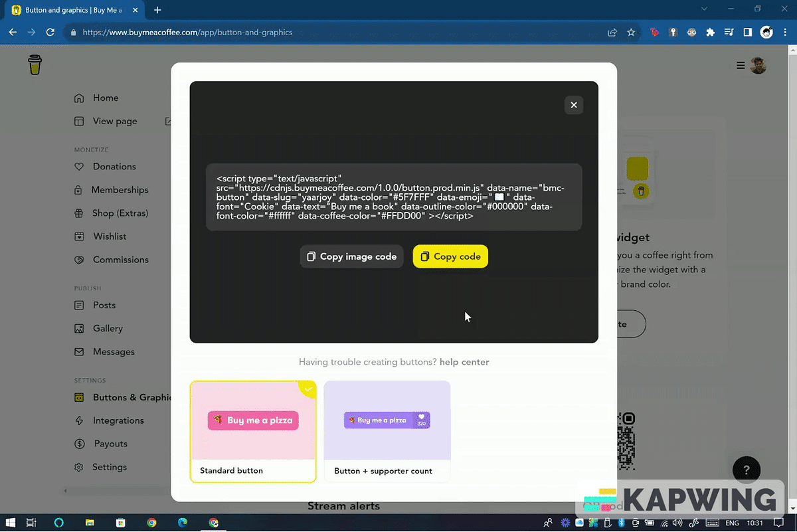
Task: Open the ENG language selector
Action: tap(732, 523)
